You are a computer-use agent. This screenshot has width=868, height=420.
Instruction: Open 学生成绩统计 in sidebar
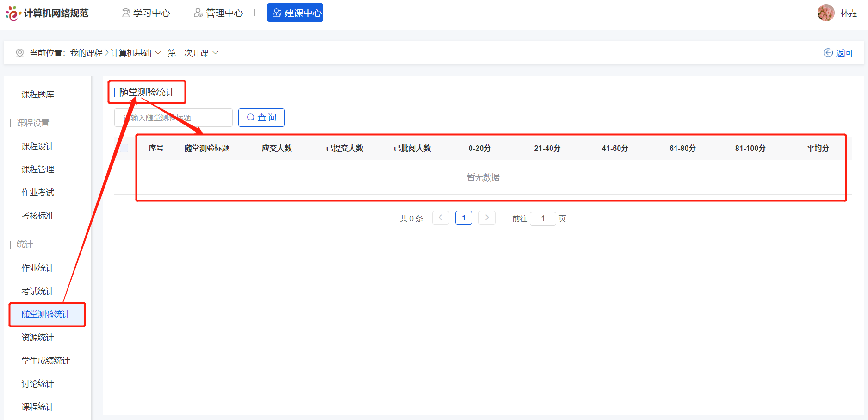(46, 361)
